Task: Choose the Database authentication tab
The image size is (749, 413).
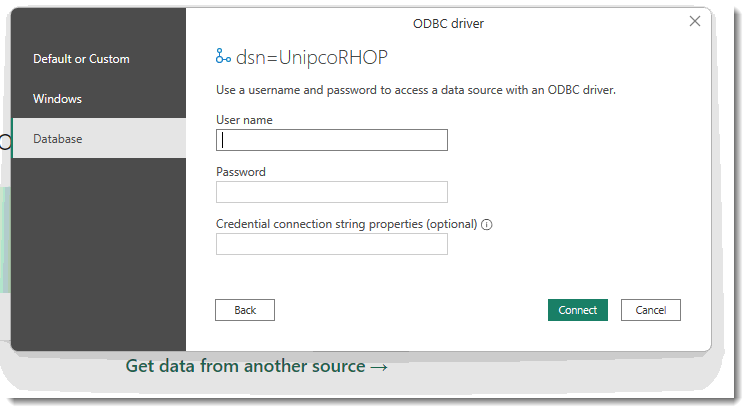Action: point(58,139)
